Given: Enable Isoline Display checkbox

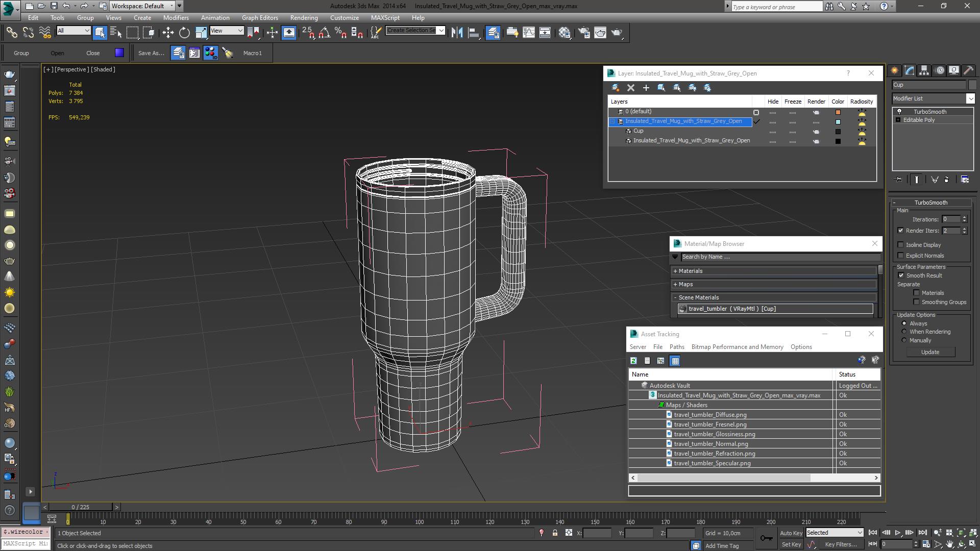Looking at the screenshot, I should (900, 245).
